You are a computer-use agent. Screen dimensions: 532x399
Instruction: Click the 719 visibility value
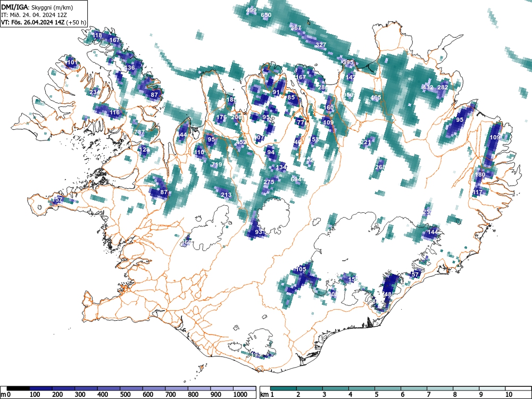pos(217,164)
